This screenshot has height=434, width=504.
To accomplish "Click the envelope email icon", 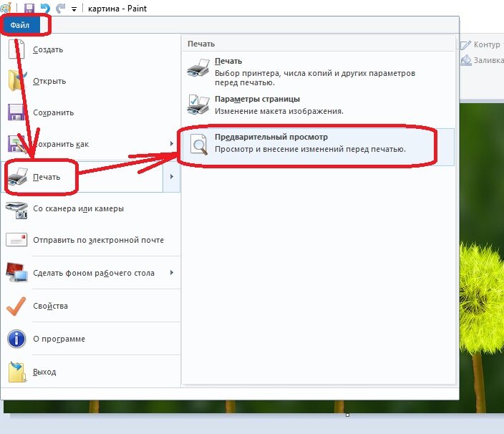I will (x=16, y=239).
